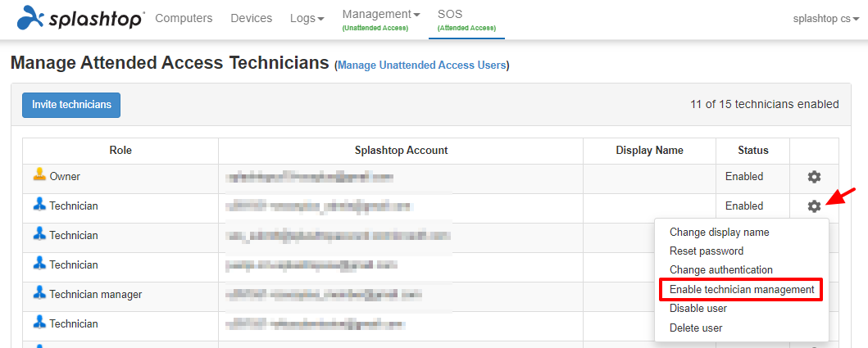Choose Enable technician management
The image size is (868, 348).
pos(742,289)
